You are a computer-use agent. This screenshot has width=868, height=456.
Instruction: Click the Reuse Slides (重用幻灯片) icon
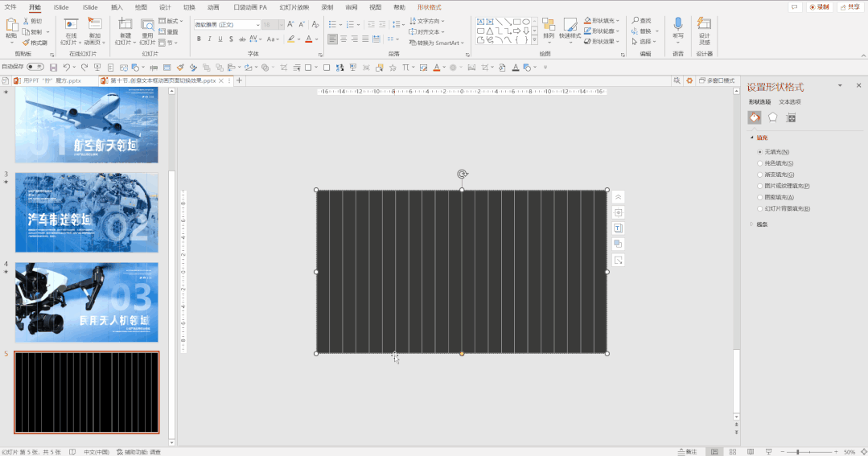pyautogui.click(x=147, y=24)
